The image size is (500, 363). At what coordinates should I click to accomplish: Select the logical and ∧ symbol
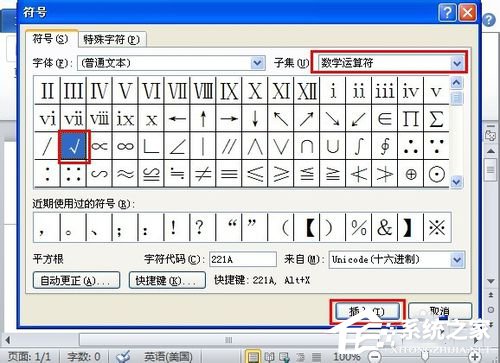(x=255, y=146)
